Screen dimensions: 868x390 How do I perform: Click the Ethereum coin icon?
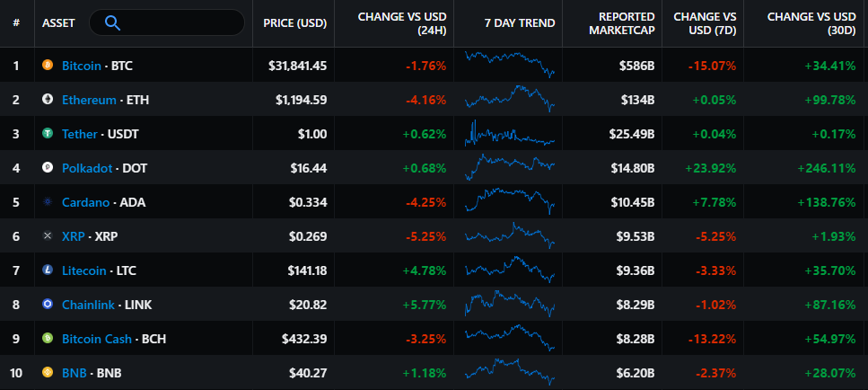coord(48,100)
